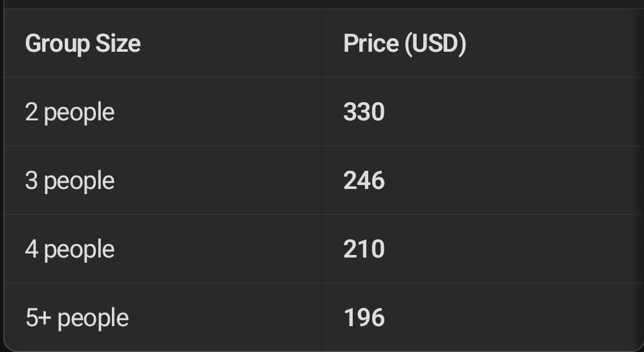The image size is (644, 352).
Task: Select the 5+ people table cell
Action: 162,317
